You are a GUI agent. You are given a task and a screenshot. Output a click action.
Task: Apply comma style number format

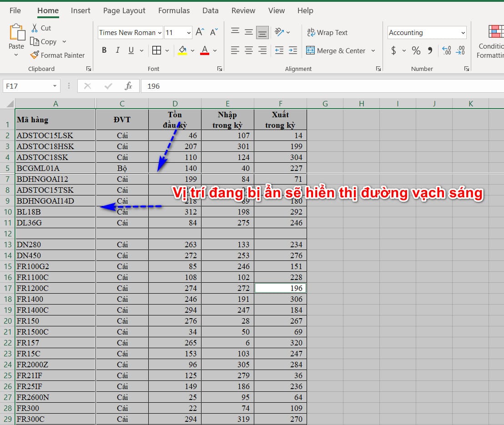pyautogui.click(x=430, y=50)
